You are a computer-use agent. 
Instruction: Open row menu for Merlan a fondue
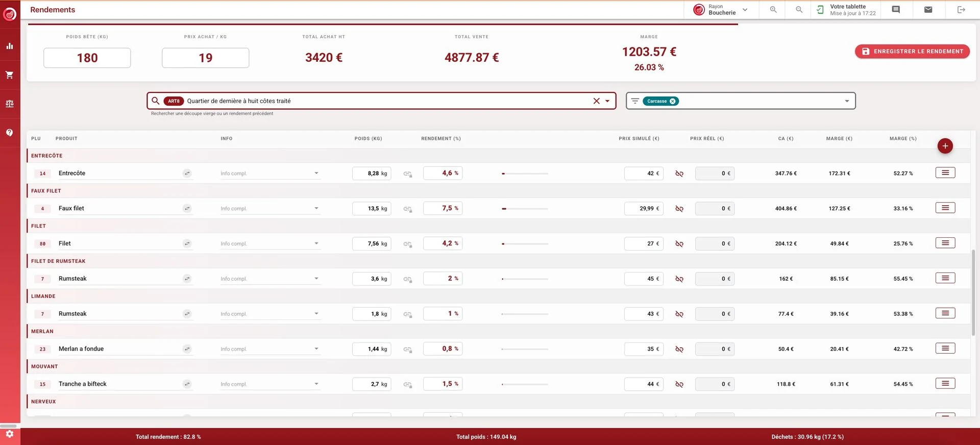point(945,349)
